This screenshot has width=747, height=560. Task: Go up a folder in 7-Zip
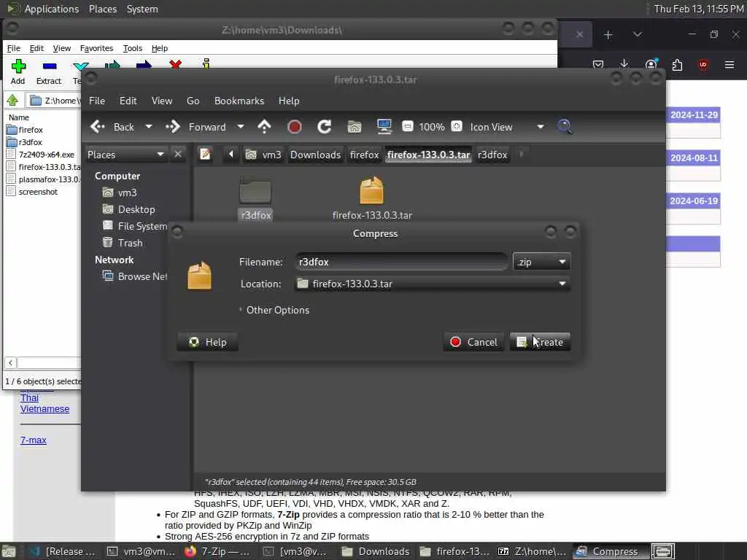point(12,100)
